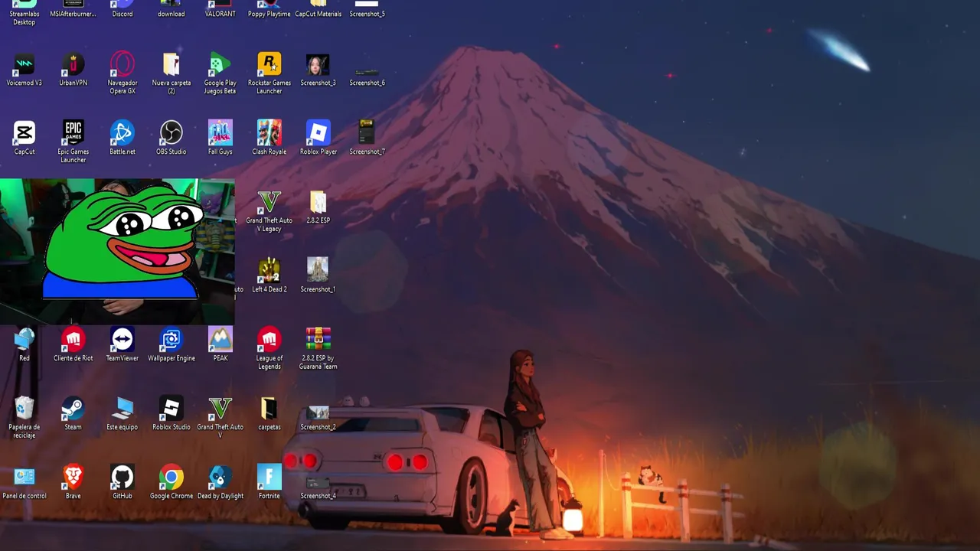The image size is (980, 551).
Task: Launch Cliente de Riot
Action: coord(73,344)
